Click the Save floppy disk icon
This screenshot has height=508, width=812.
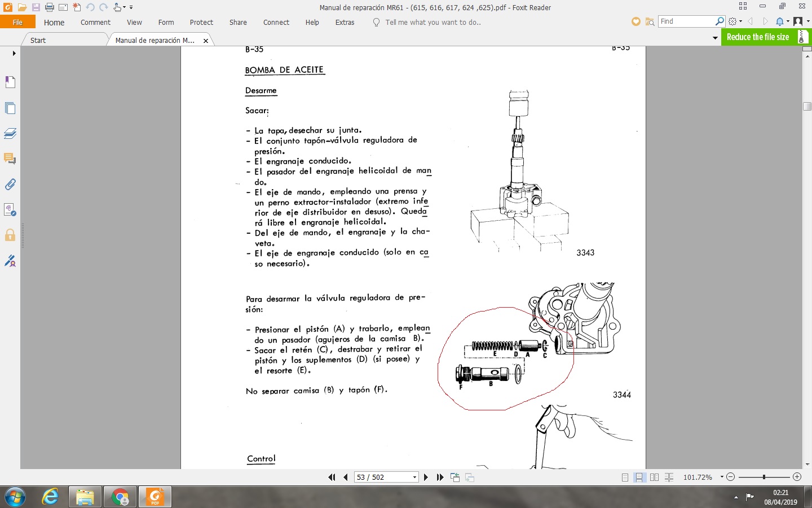tap(36, 7)
